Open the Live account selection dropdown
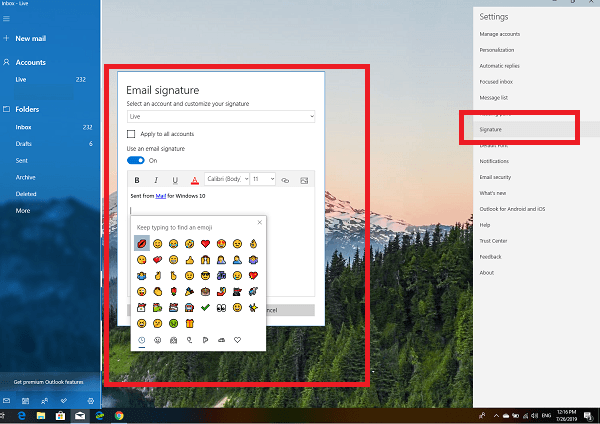600x424 pixels. pos(221,116)
